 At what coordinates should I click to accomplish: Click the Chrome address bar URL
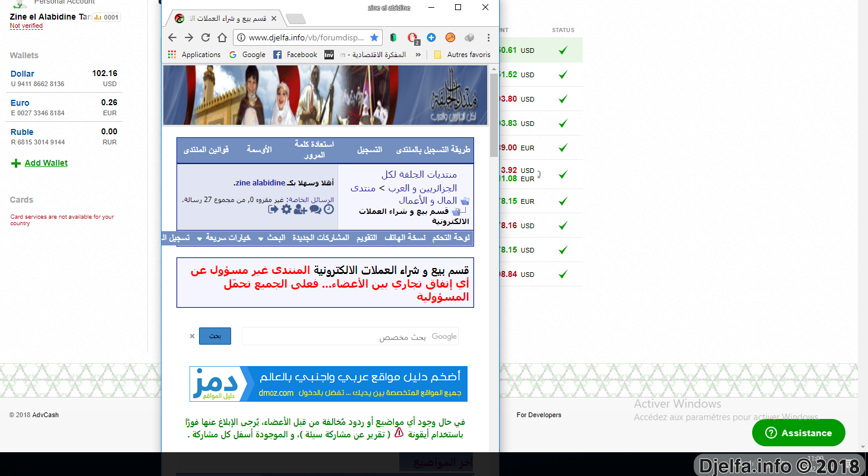tap(306, 37)
